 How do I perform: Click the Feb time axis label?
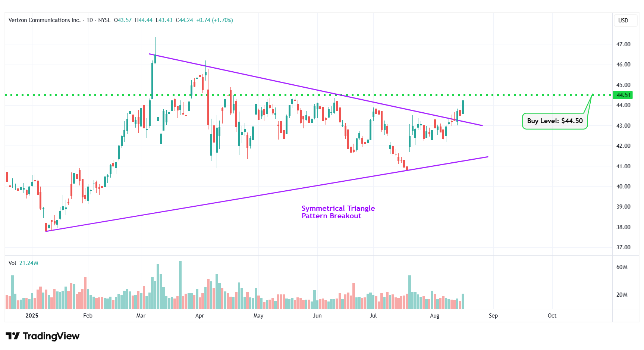coord(88,316)
